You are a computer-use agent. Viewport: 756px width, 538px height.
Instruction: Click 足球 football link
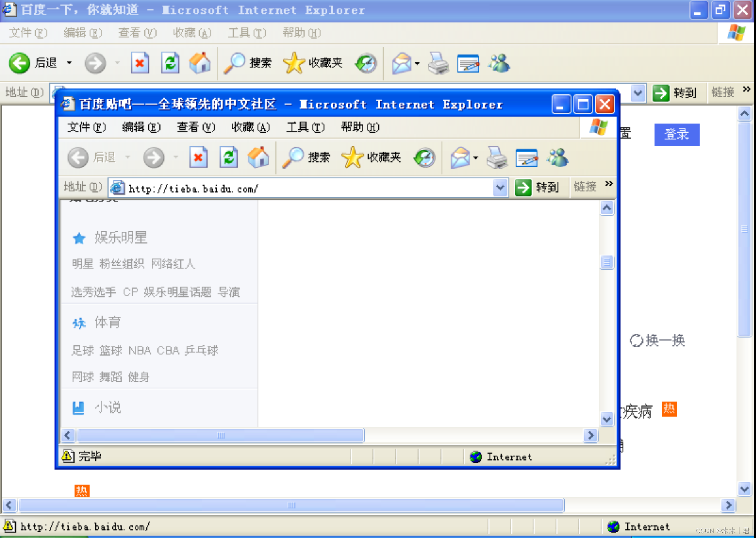82,350
